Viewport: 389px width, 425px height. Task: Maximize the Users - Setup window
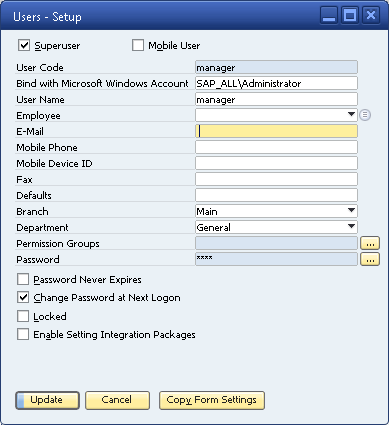[350, 15]
